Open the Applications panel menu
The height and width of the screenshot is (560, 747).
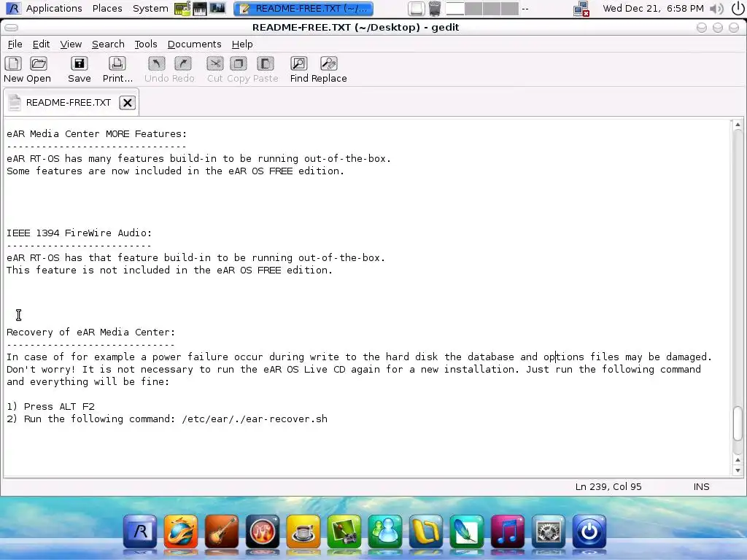[x=54, y=9]
